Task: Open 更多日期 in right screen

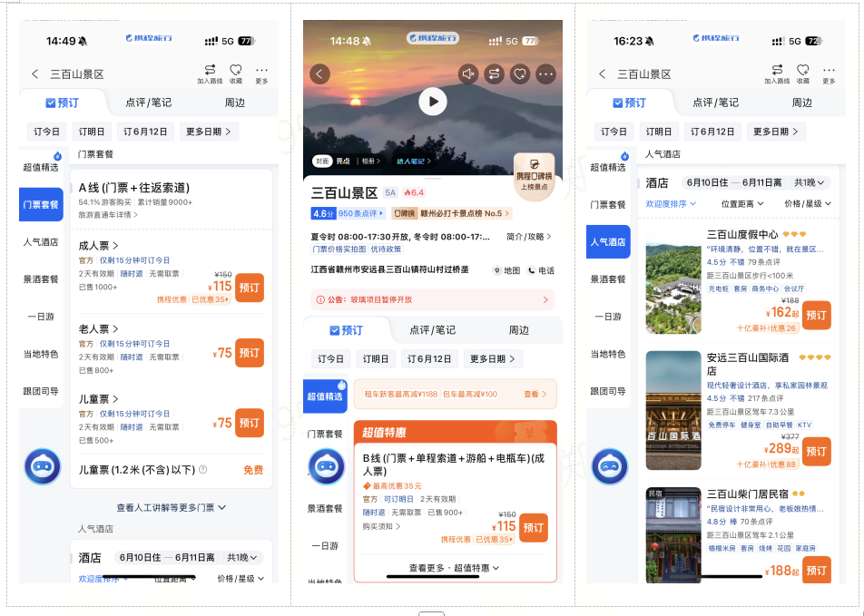Action: [x=776, y=132]
